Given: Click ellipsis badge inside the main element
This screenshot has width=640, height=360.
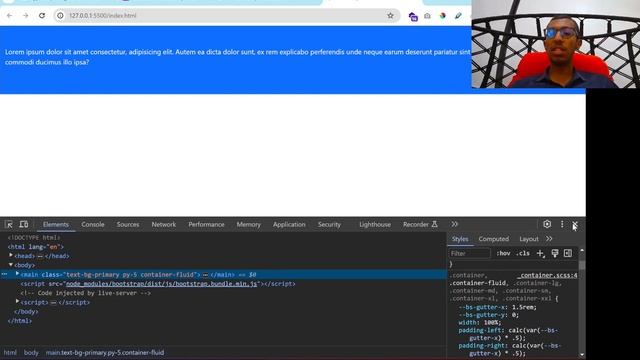Looking at the screenshot, I should (x=205, y=275).
